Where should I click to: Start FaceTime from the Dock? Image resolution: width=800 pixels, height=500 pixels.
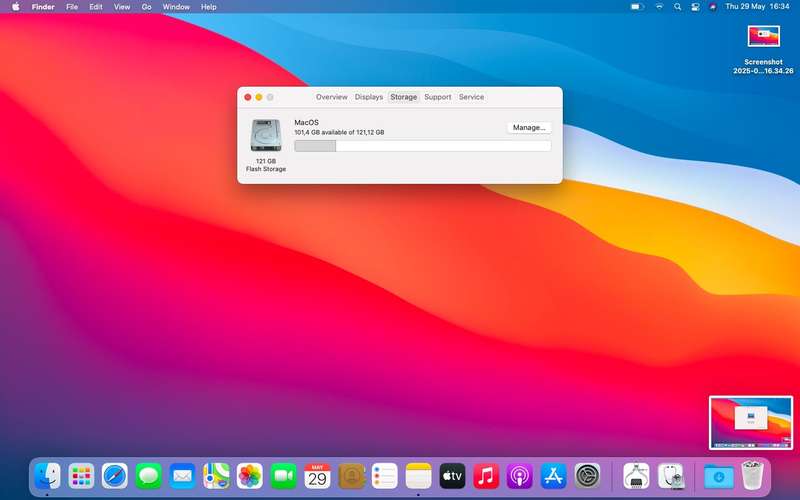coord(283,476)
